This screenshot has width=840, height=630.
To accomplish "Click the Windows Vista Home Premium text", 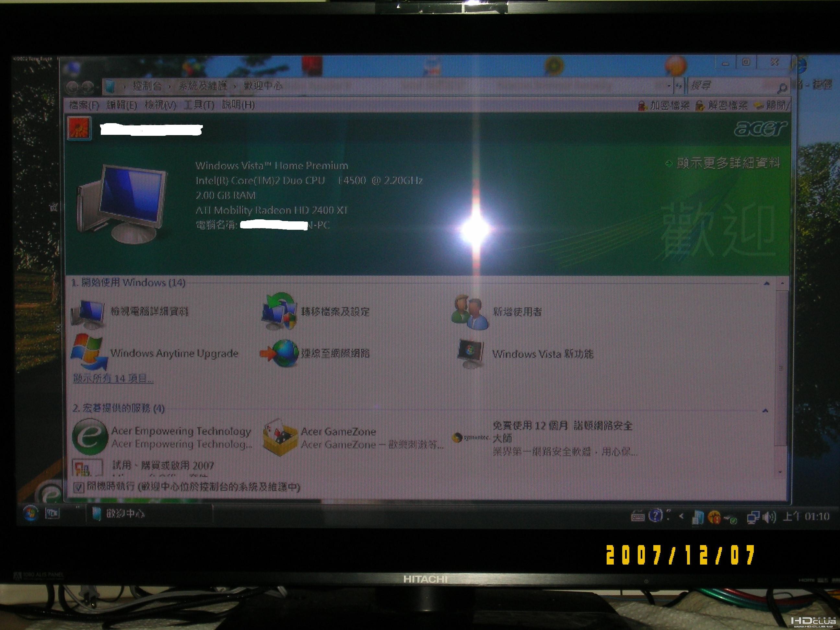I will click(272, 166).
